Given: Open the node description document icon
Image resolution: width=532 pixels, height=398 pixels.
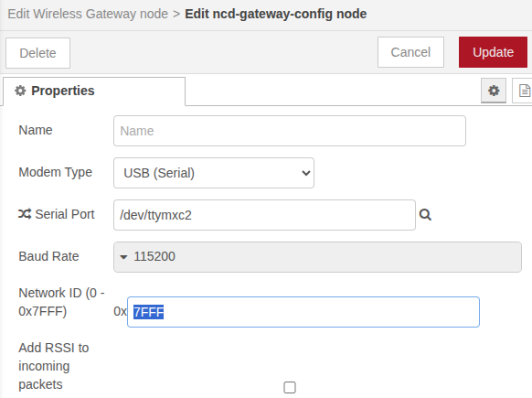Looking at the screenshot, I should (x=524, y=91).
